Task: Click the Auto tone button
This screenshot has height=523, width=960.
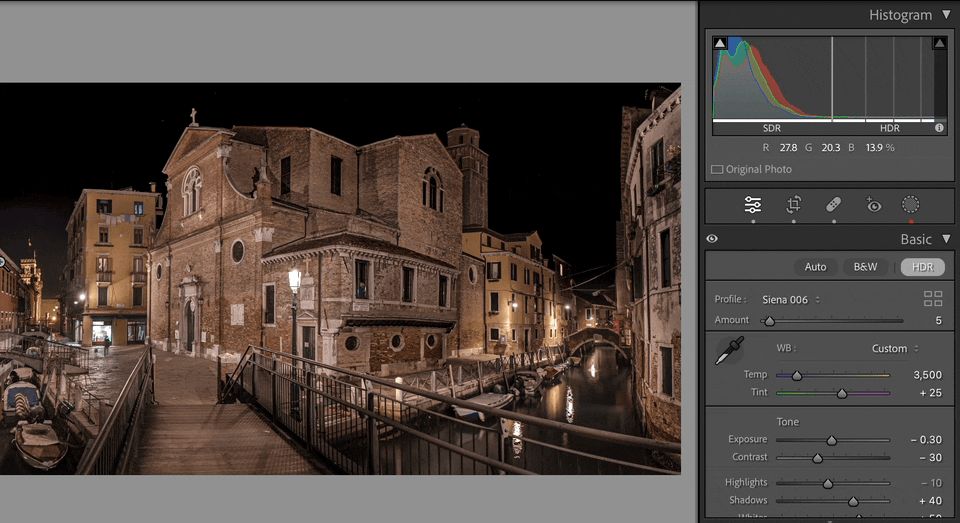Action: (x=816, y=267)
